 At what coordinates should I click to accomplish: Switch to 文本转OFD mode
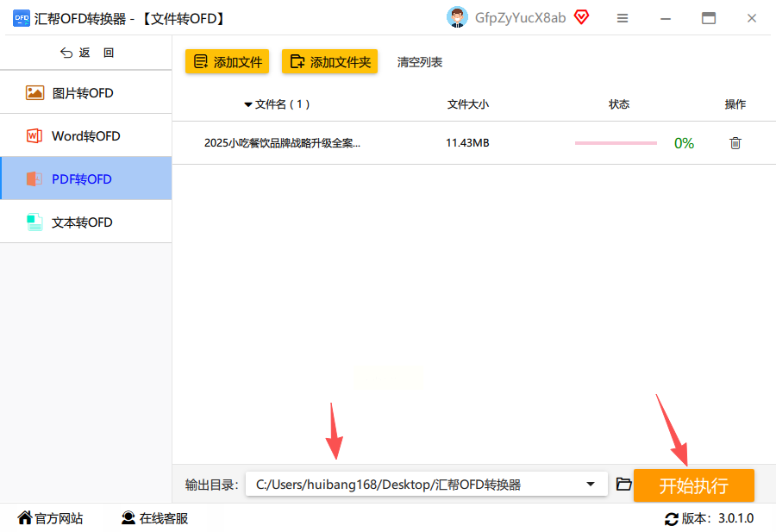(86, 222)
